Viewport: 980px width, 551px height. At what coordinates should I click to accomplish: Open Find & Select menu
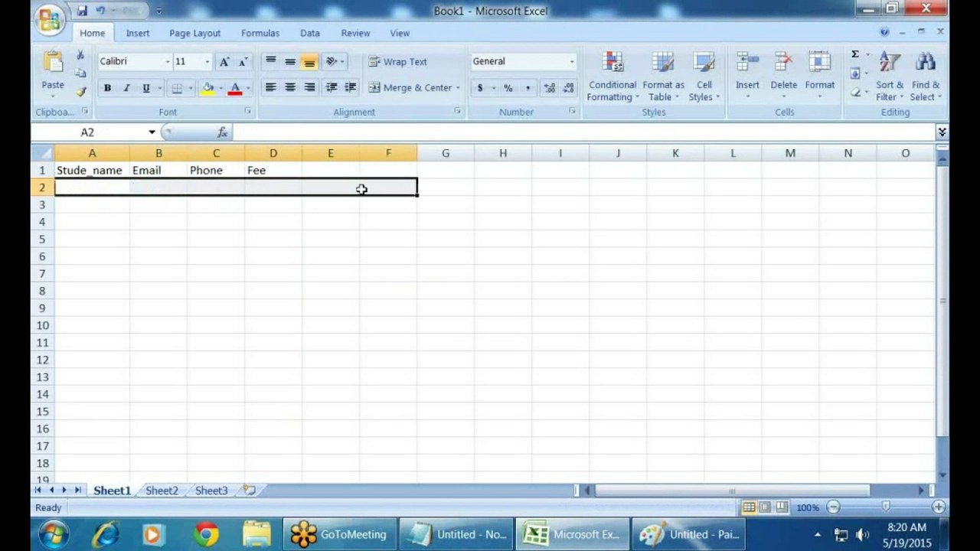(x=926, y=76)
